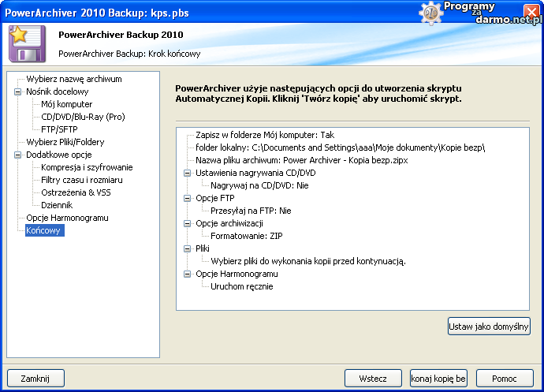Collapse the Opcje archiwizacji summary node
This screenshot has height=392, width=544.
point(188,223)
